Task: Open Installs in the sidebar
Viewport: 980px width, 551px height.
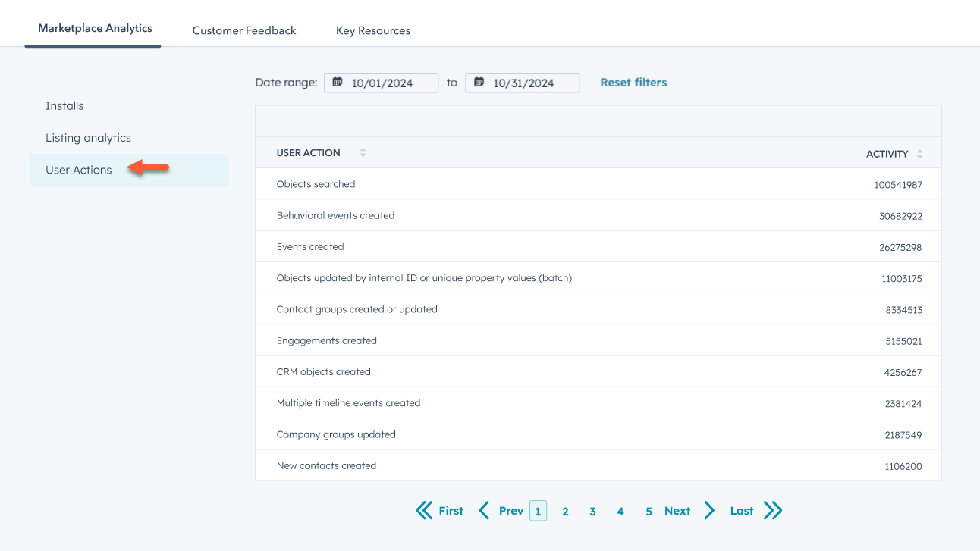Action: pos(64,106)
